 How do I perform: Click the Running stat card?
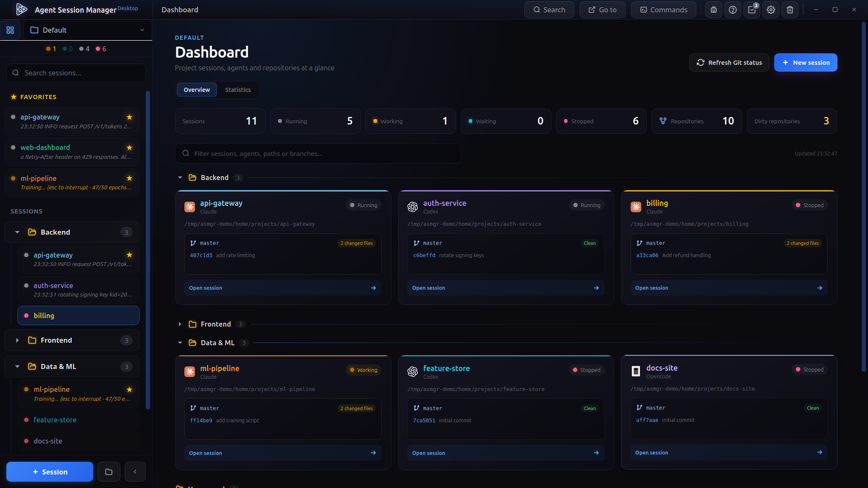pyautogui.click(x=315, y=121)
